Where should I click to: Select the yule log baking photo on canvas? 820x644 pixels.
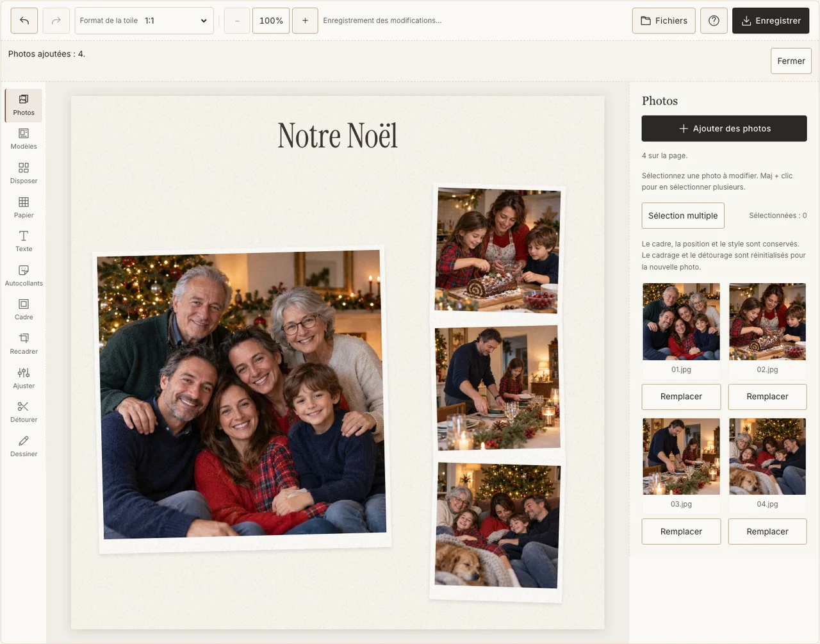coord(497,252)
